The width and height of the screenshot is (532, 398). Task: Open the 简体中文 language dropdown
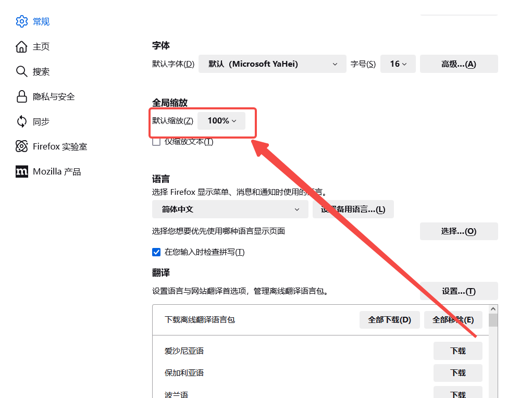coord(230,209)
